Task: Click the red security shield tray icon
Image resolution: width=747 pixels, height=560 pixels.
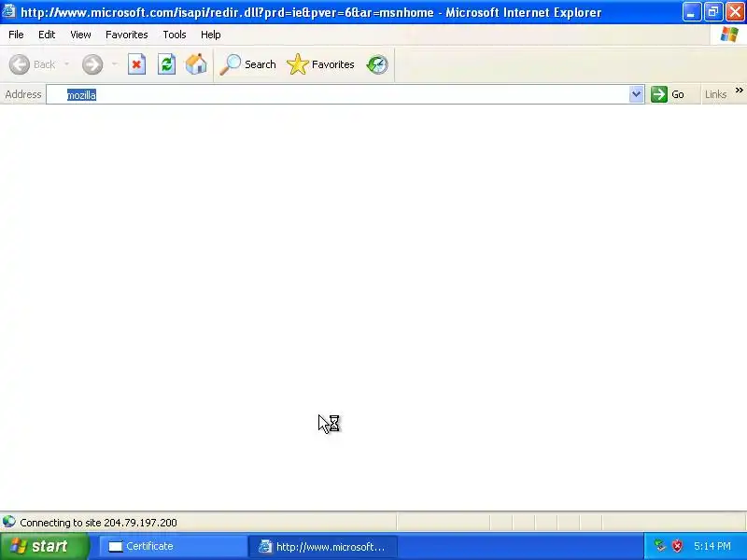Action: tap(677, 546)
